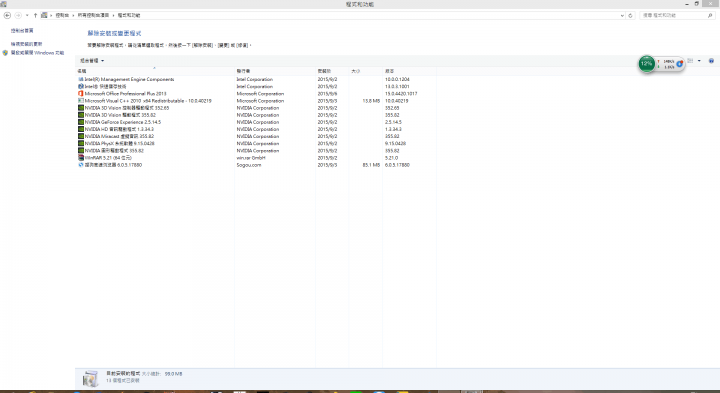This screenshot has width=720, height=393.
Task: Click the 程式和功能 breadcrumb segment
Action: [x=129, y=15]
